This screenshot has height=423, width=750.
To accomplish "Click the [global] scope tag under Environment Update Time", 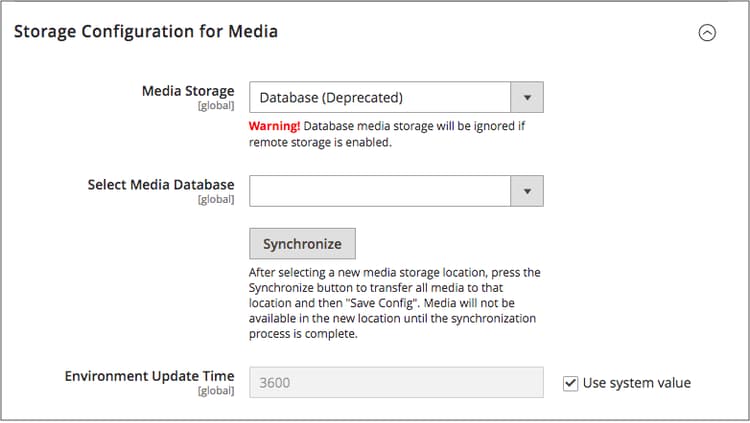I will 217,391.
